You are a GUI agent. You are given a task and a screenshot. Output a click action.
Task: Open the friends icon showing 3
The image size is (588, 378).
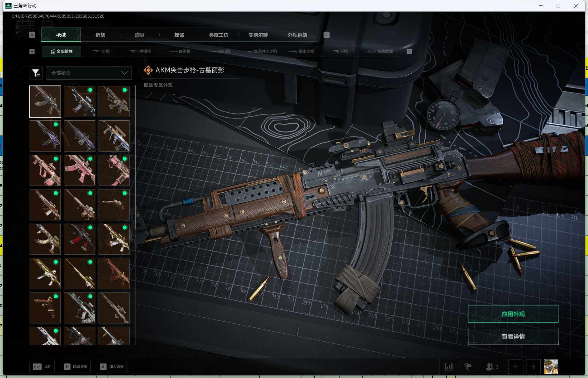(x=492, y=367)
